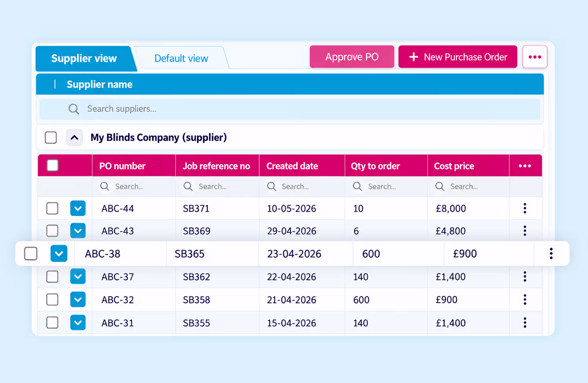Click the search icon under Qty to order
This screenshot has height=383, width=588.
coord(357,187)
